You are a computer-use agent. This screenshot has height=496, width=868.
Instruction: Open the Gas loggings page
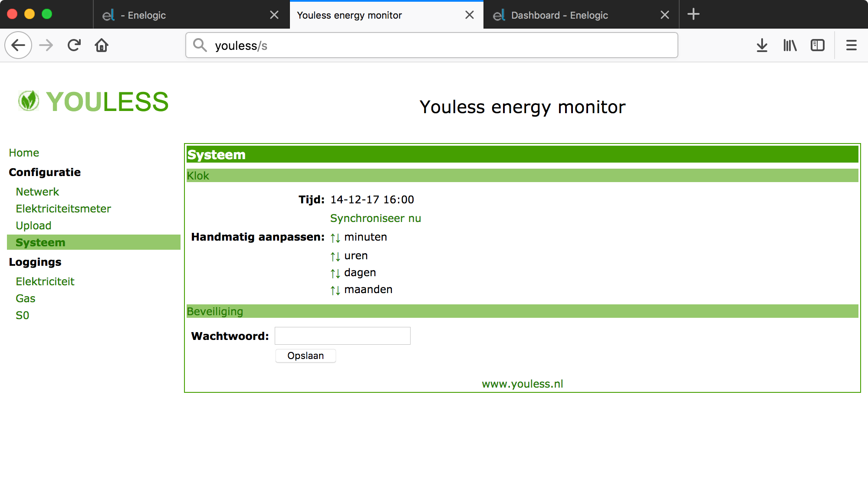click(x=26, y=298)
